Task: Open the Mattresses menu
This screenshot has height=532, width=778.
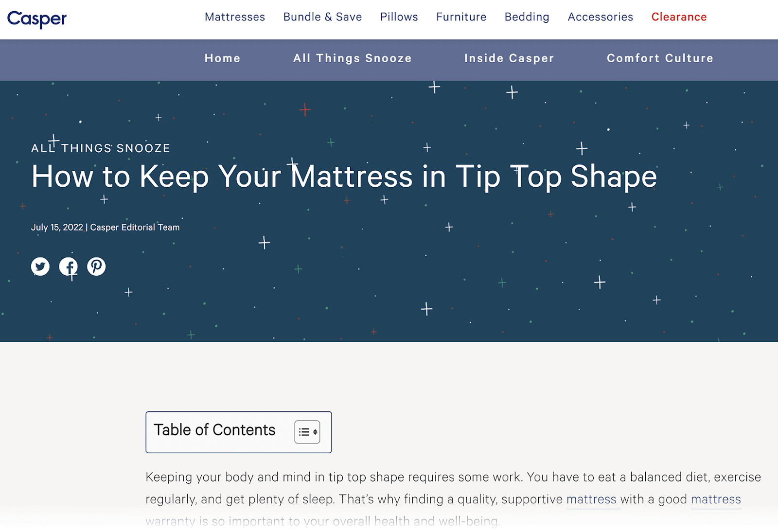Action: pos(235,17)
